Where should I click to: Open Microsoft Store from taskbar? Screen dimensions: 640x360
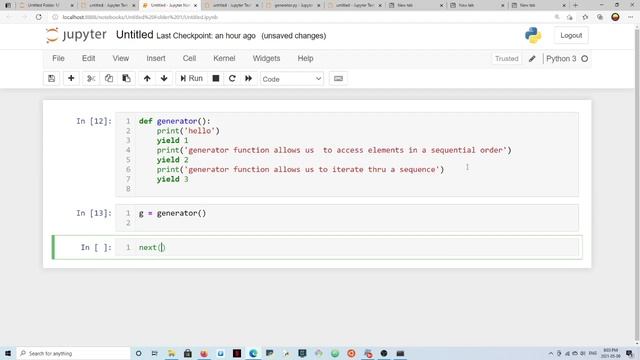point(188,353)
